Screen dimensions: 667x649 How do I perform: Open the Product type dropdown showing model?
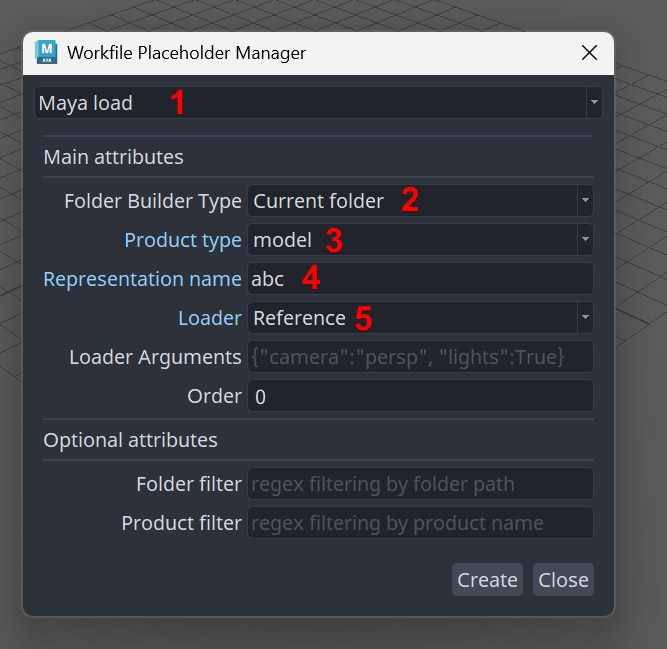click(420, 240)
